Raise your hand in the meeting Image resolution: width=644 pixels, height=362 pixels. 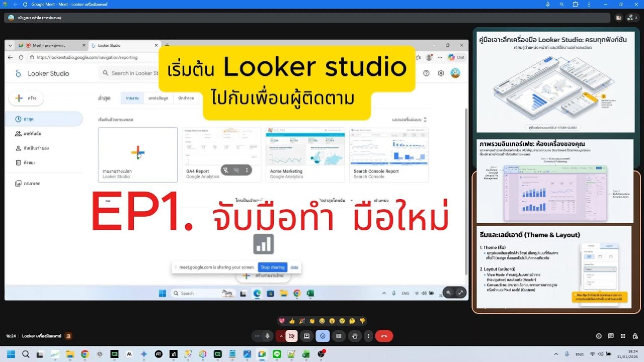[x=355, y=336]
